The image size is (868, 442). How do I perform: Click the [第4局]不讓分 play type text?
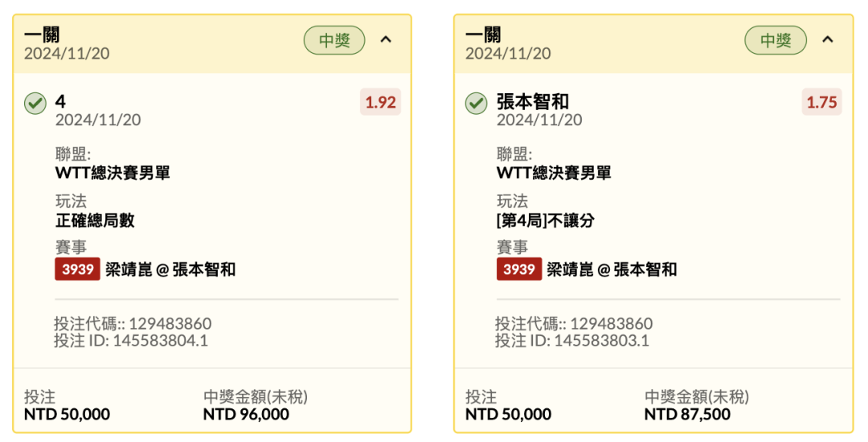click(546, 221)
